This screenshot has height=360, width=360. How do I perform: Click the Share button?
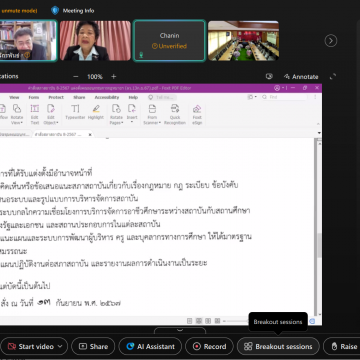click(93, 347)
